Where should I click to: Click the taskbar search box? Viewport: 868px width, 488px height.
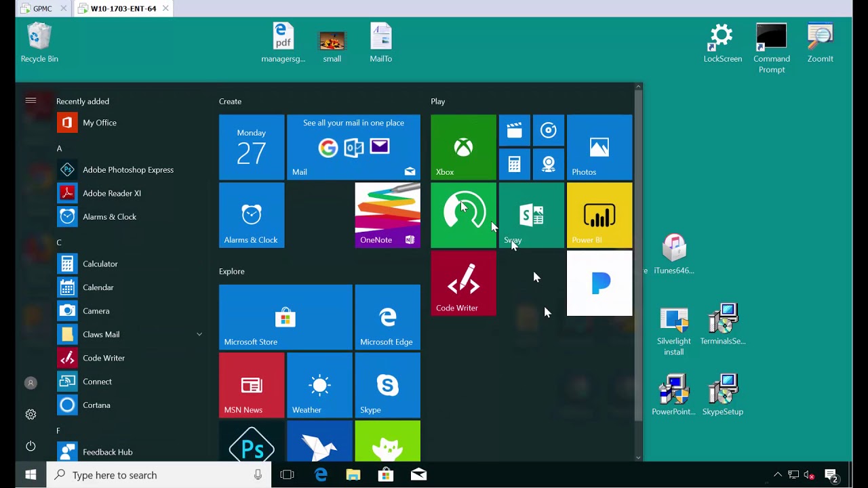pos(159,475)
